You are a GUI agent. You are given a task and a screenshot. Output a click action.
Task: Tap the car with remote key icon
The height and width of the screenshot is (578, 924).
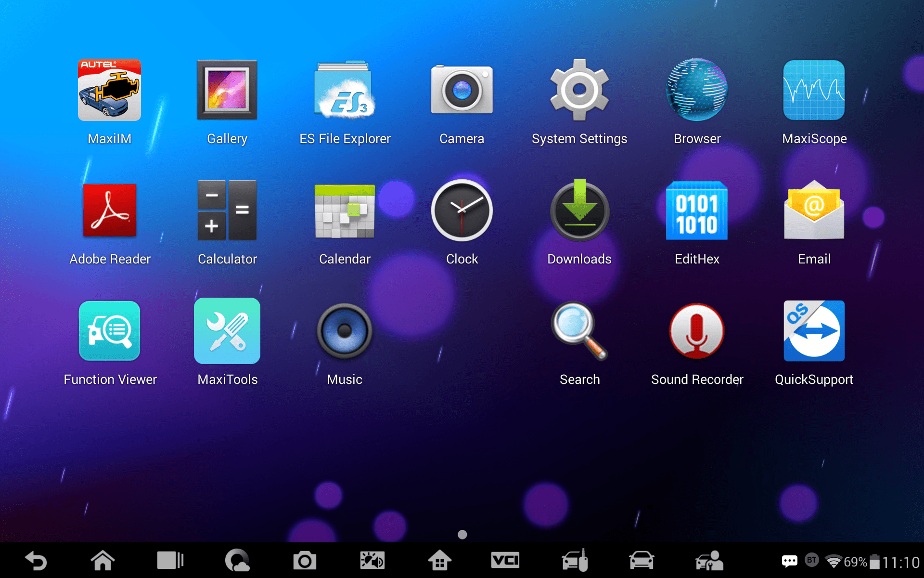click(x=575, y=560)
